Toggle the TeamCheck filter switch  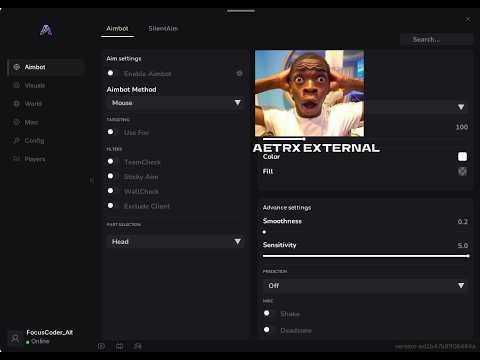pyautogui.click(x=112, y=162)
